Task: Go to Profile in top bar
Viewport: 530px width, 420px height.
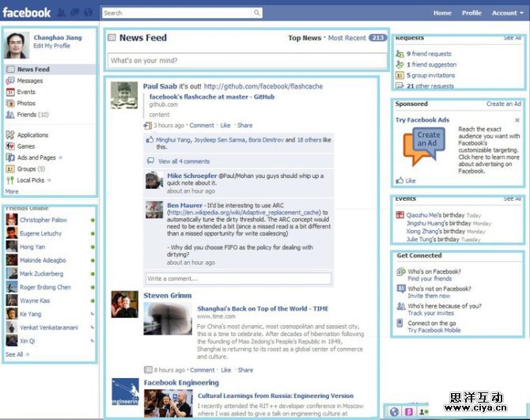Action: [471, 13]
